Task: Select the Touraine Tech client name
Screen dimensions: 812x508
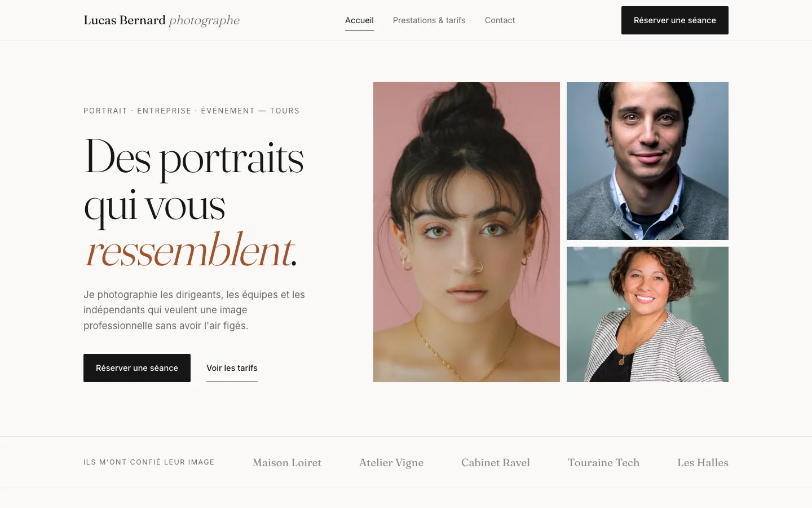Action: (603, 462)
